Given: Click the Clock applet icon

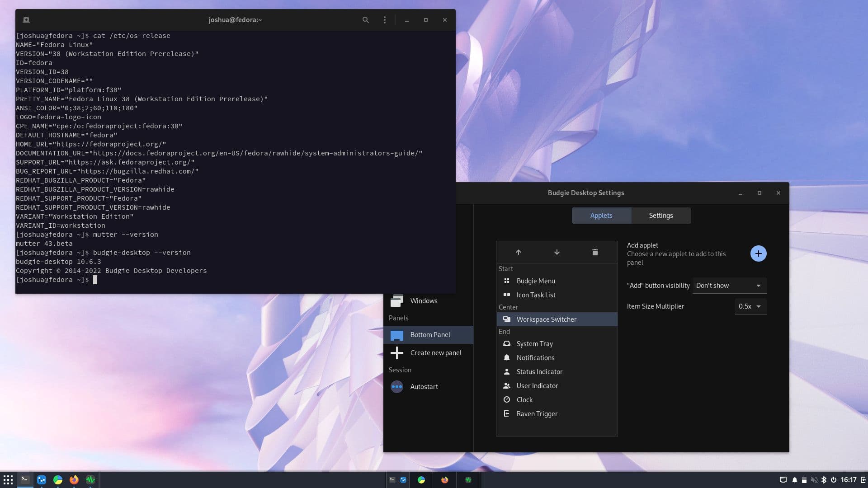Looking at the screenshot, I should [x=506, y=399].
